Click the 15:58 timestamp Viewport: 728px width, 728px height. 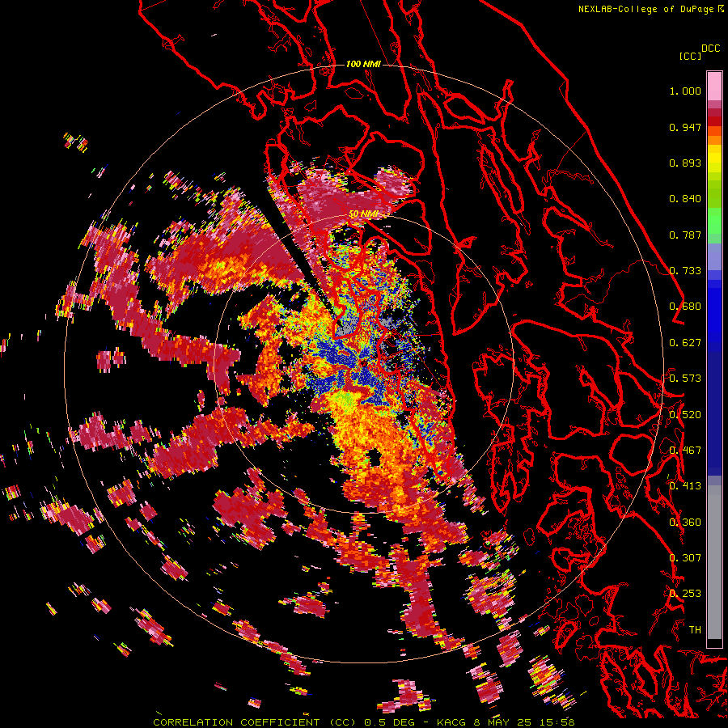(x=557, y=722)
